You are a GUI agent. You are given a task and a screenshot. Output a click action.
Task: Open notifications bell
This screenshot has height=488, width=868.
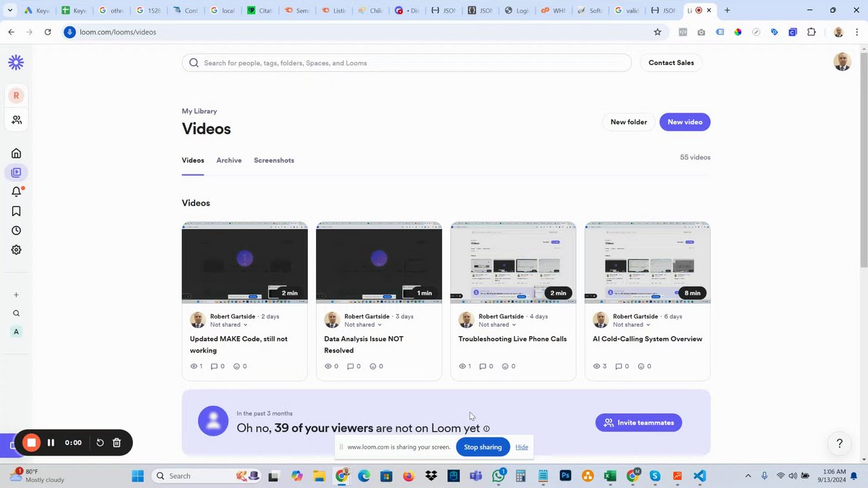[16, 192]
